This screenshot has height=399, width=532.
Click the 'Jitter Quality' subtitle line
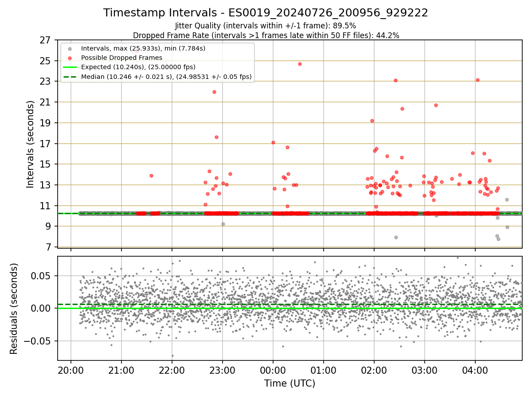[x=266, y=26]
